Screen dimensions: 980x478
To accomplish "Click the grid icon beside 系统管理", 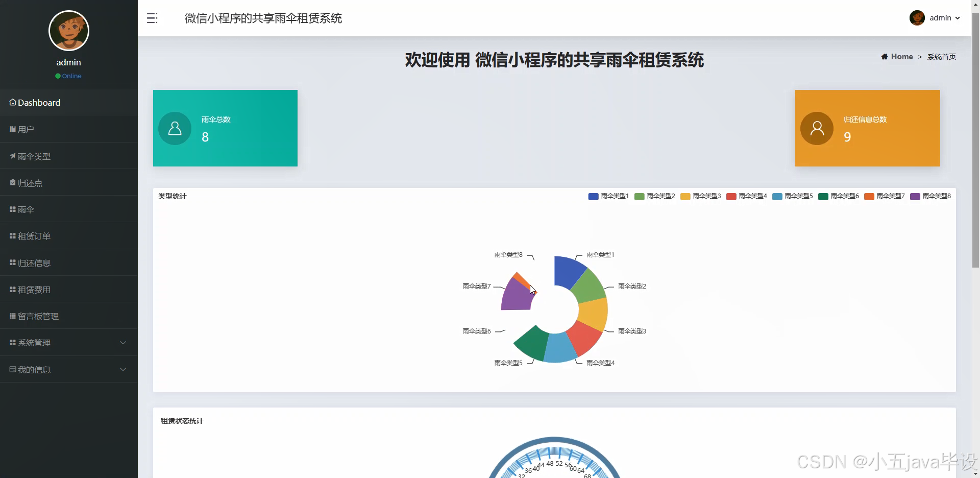I will pyautogui.click(x=13, y=342).
